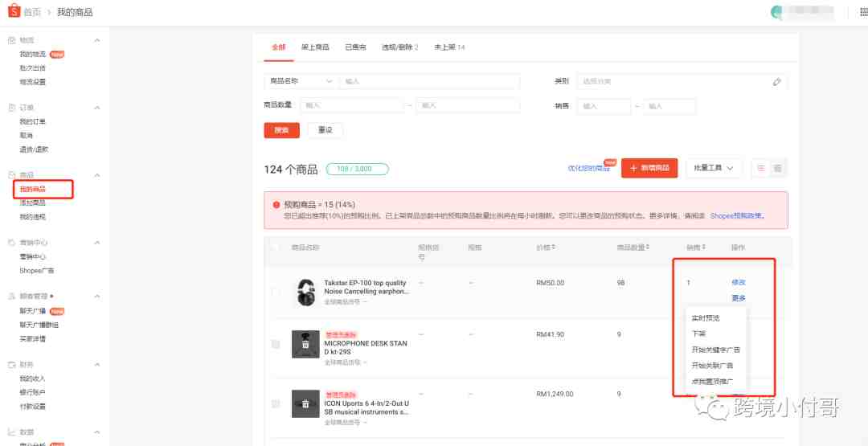868x446 pixels.
Task: Click the 物流 section icon in sidebar
Action: point(11,40)
